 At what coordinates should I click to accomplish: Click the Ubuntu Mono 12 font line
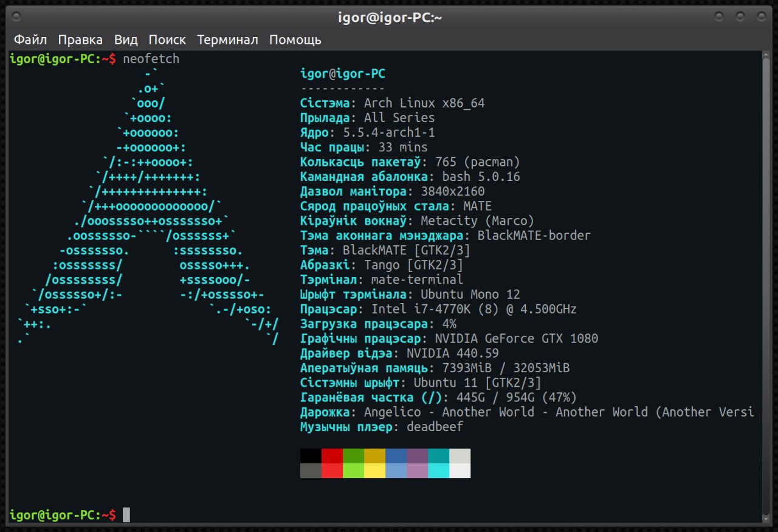point(410,294)
